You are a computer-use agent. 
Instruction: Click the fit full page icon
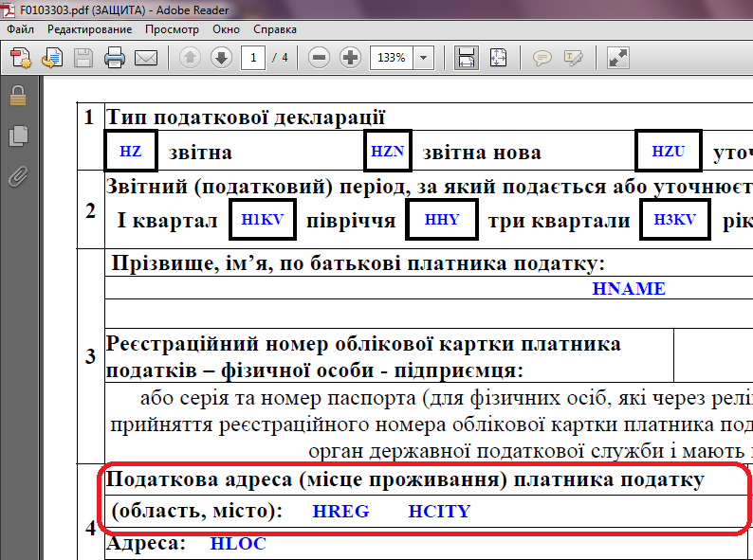(498, 58)
